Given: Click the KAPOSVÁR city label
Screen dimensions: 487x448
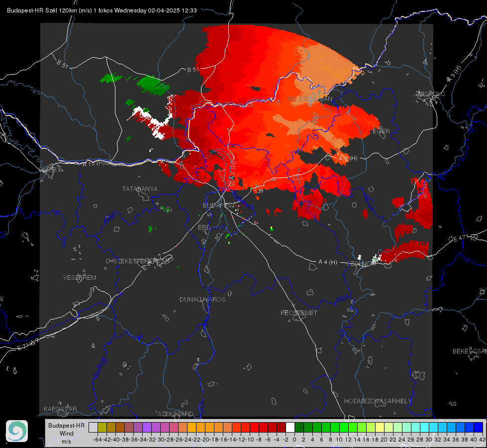Looking at the screenshot, I should [x=60, y=409].
